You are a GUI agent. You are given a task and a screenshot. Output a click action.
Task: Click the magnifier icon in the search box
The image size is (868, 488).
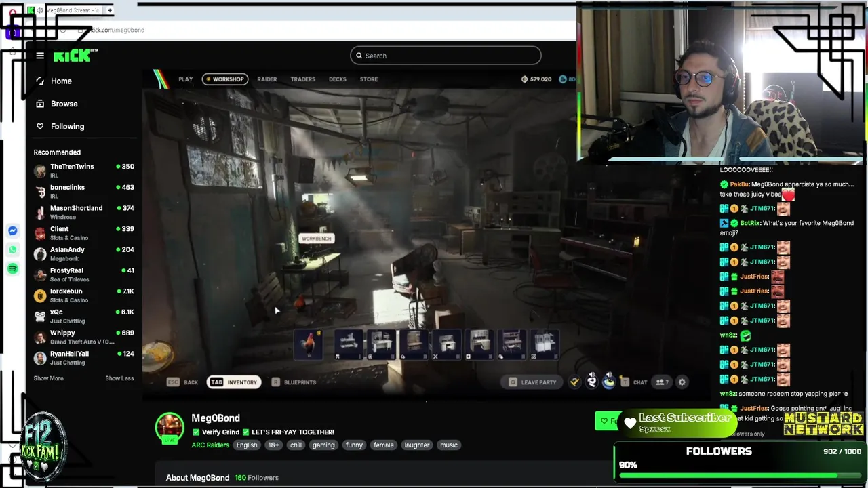[x=359, y=56]
